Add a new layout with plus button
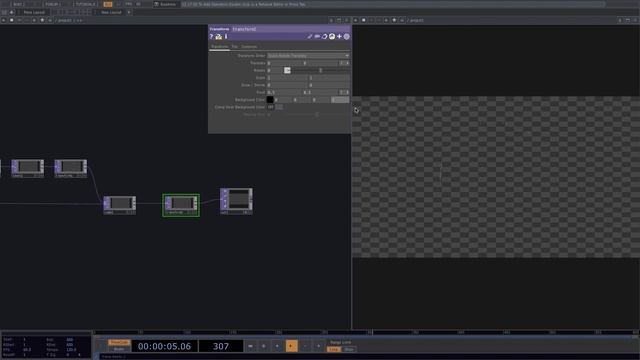Screen dimensions: 640x360 point(129,12)
